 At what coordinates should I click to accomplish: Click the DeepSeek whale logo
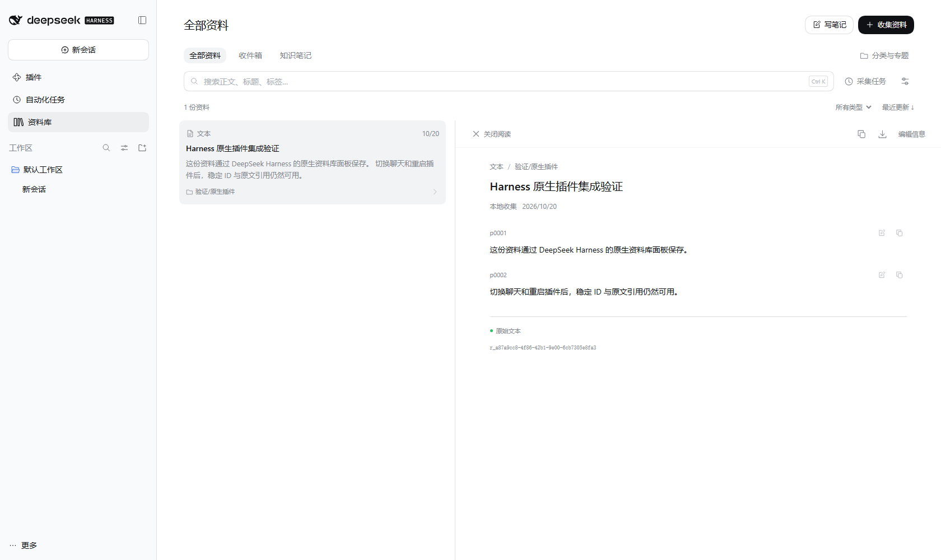[15, 20]
